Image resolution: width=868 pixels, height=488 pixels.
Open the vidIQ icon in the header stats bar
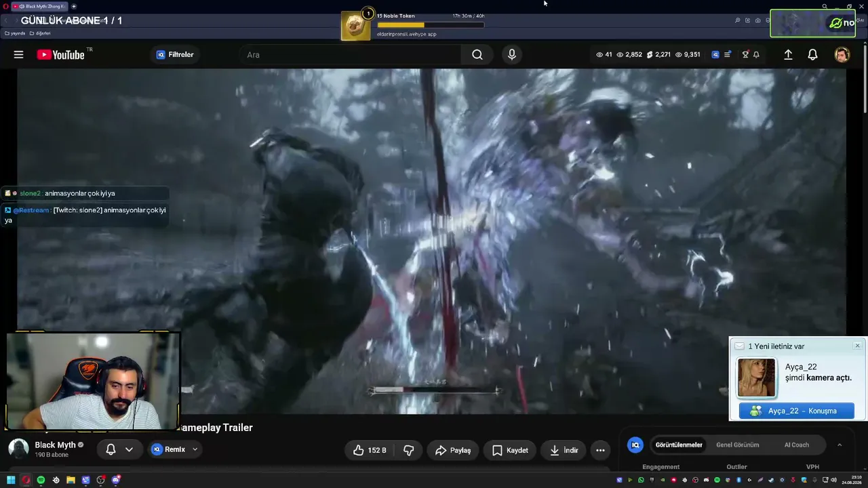click(715, 55)
